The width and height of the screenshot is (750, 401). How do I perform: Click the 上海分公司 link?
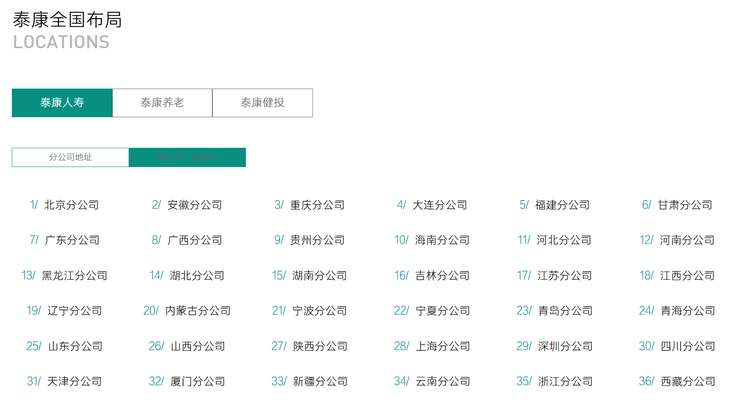[x=441, y=347]
